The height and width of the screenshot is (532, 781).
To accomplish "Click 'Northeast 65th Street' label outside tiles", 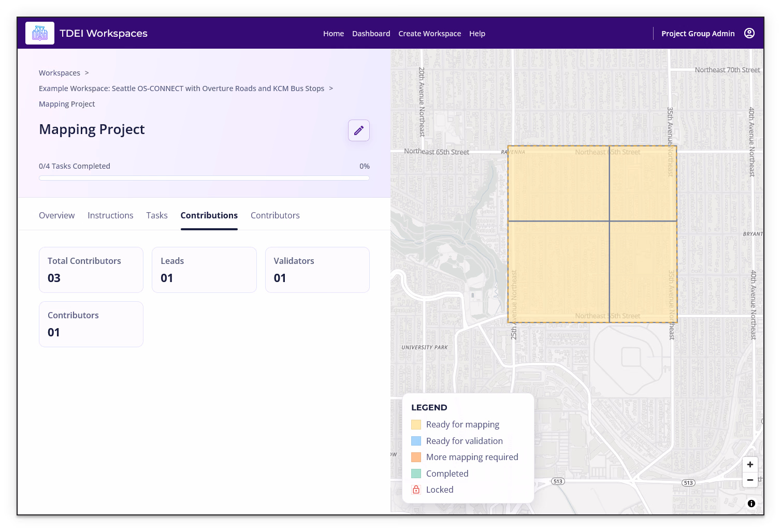I will pos(437,152).
